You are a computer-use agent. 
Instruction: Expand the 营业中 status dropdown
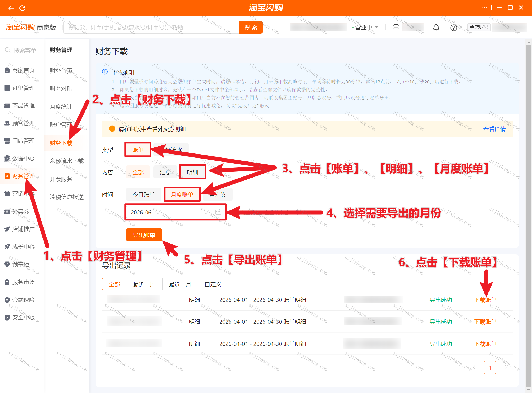click(x=365, y=27)
